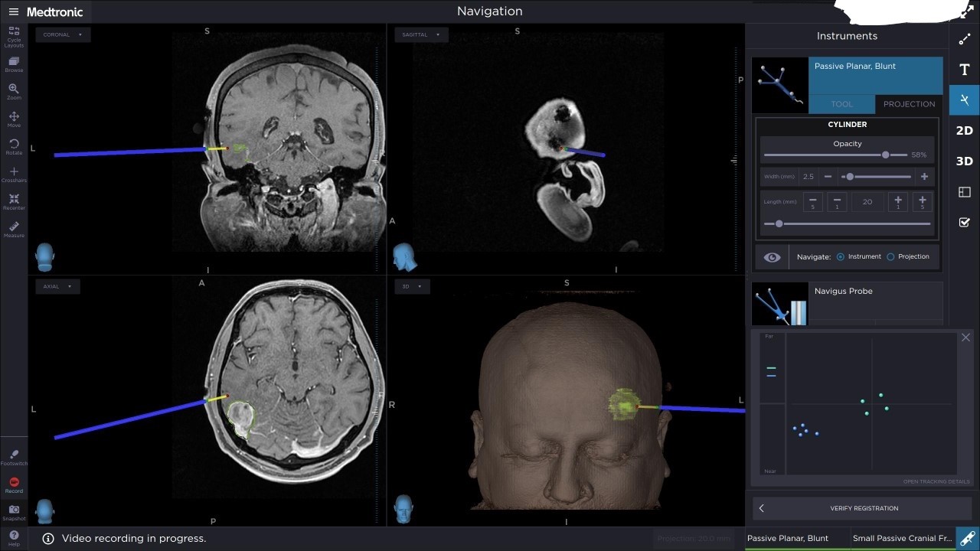Take a Snapshot with the camera icon
Screen dimensions: 980x551
pyautogui.click(x=14, y=510)
